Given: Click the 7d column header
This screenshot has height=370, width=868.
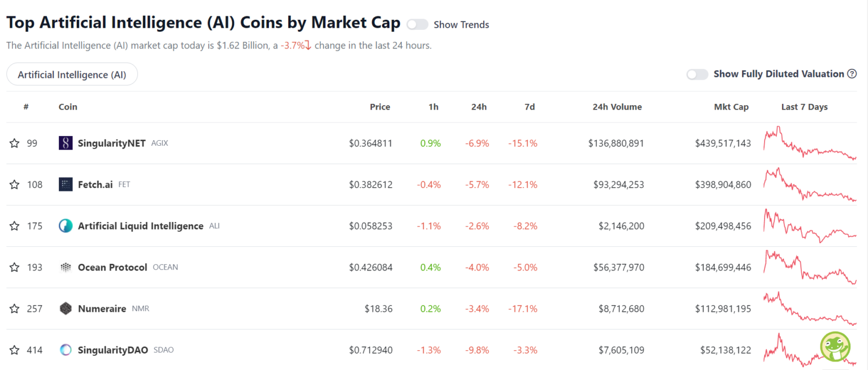Looking at the screenshot, I should 529,107.
